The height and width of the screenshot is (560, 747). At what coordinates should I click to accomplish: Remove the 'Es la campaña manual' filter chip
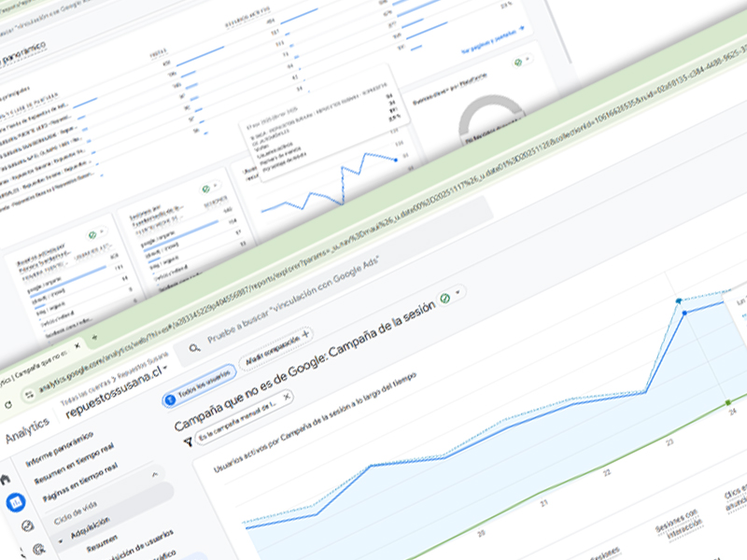[288, 398]
